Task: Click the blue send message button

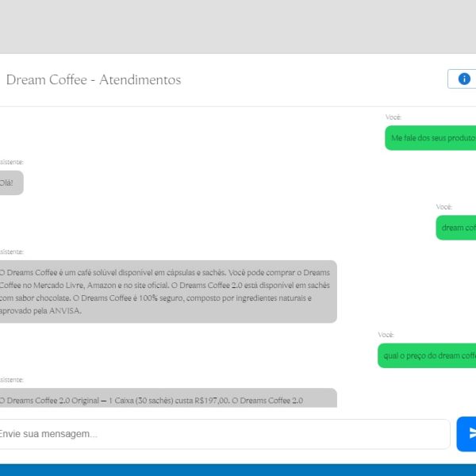Action: coord(466,434)
